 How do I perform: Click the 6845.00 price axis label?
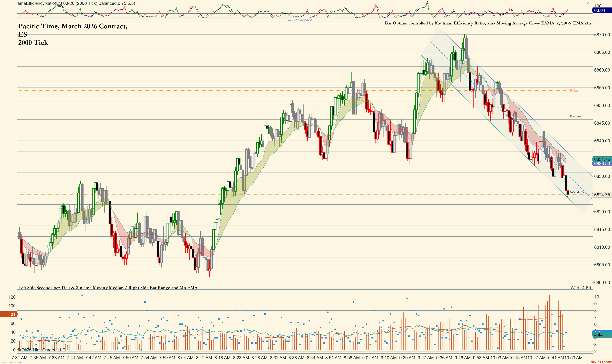[602, 123]
